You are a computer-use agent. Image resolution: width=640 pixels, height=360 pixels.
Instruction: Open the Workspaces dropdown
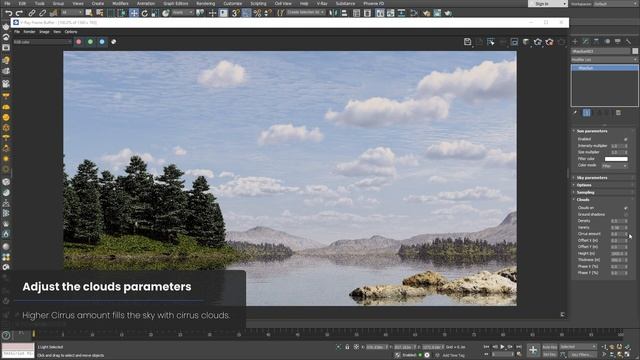[x=616, y=4]
